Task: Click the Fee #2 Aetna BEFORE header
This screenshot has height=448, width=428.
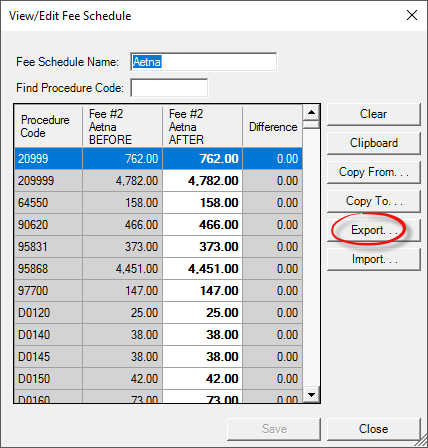Action: click(123, 126)
